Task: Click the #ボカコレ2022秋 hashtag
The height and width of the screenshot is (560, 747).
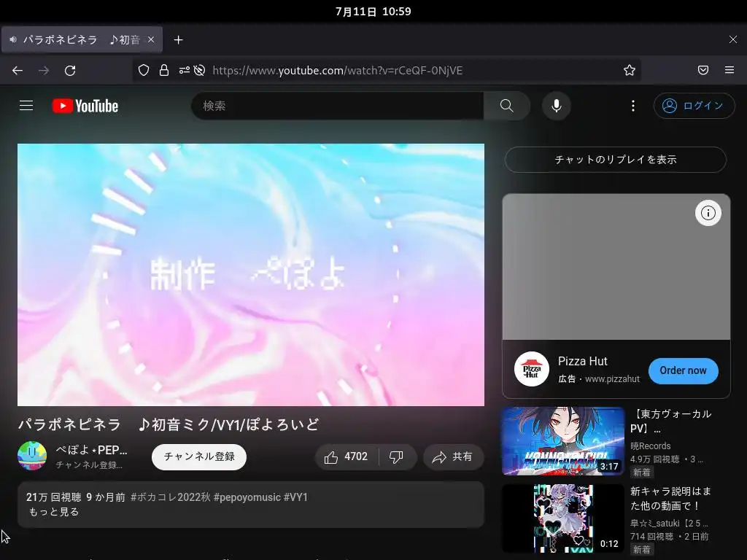Action: (x=171, y=497)
